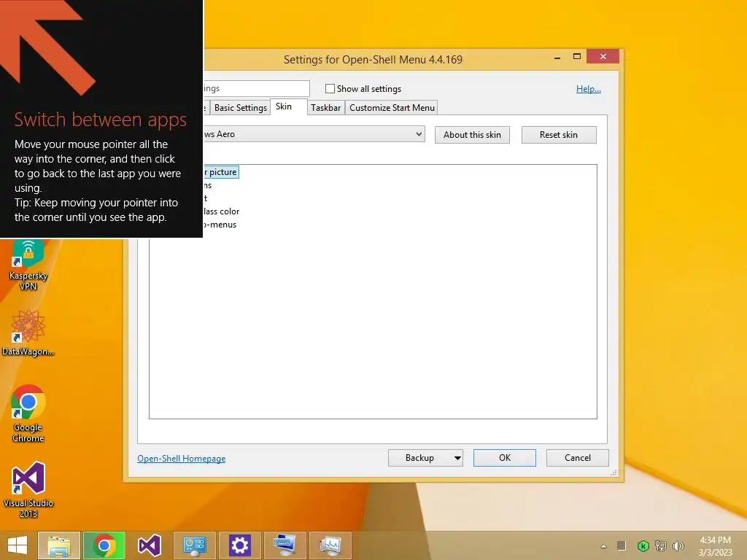
Task: Select the glass color skin option
Action: tap(222, 211)
